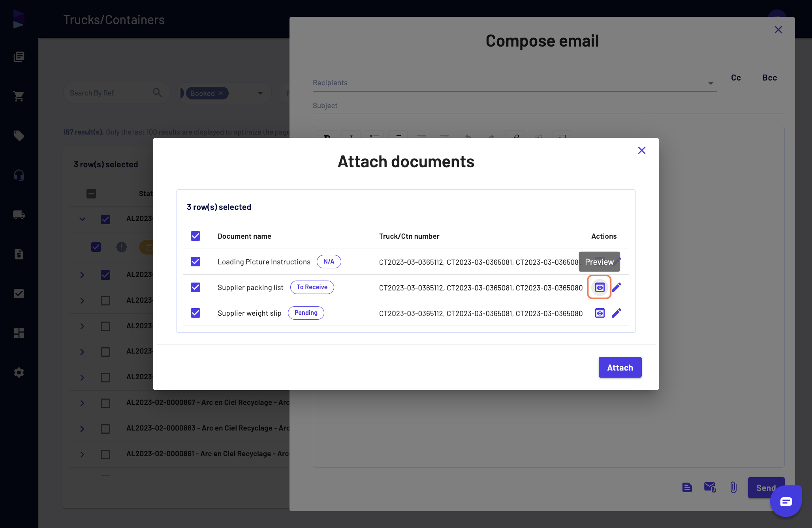Click the Send button
This screenshot has width=812, height=528.
(766, 488)
